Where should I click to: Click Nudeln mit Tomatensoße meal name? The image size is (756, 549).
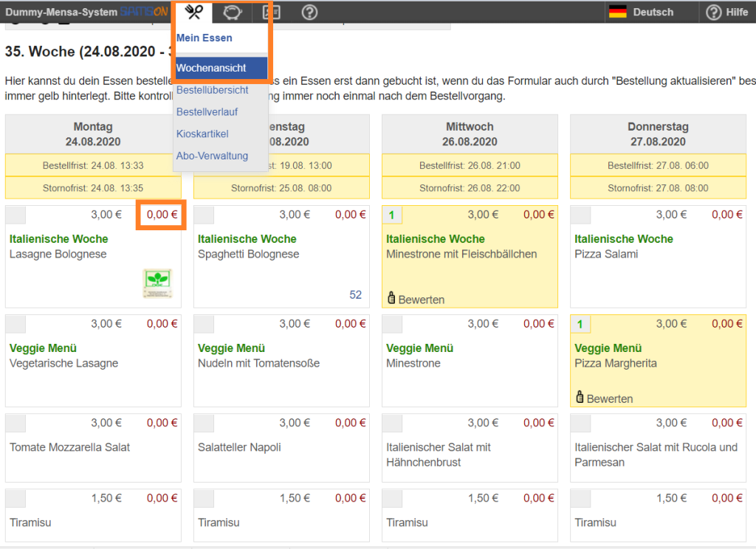[x=258, y=363]
